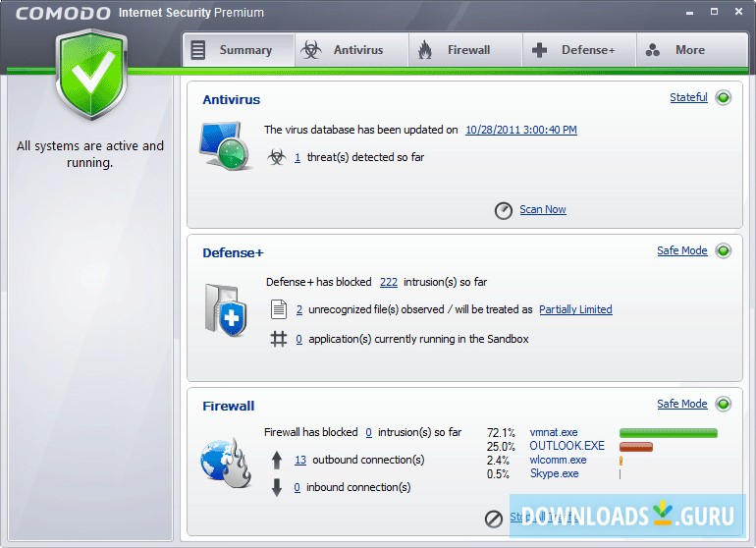Switch to the Firewall tab

click(x=465, y=50)
